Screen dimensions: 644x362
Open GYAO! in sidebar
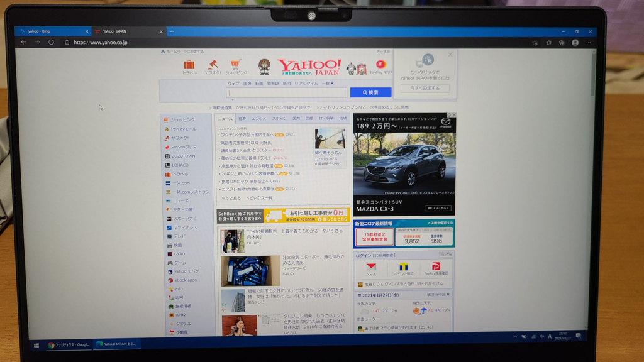(x=180, y=254)
